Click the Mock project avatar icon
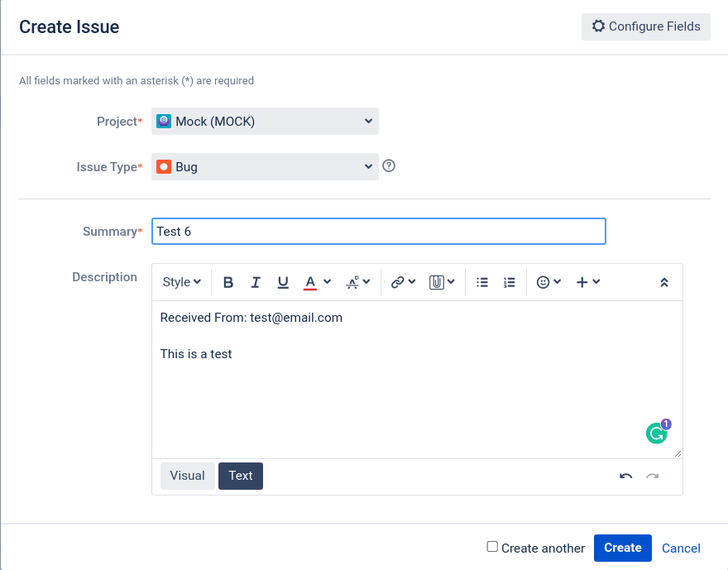 (164, 121)
